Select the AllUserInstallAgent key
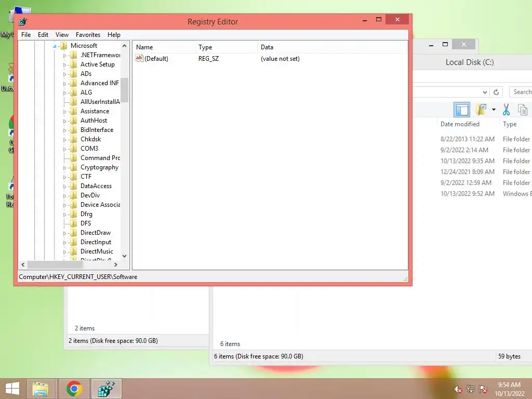The width and height of the screenshot is (532, 399). [x=100, y=102]
